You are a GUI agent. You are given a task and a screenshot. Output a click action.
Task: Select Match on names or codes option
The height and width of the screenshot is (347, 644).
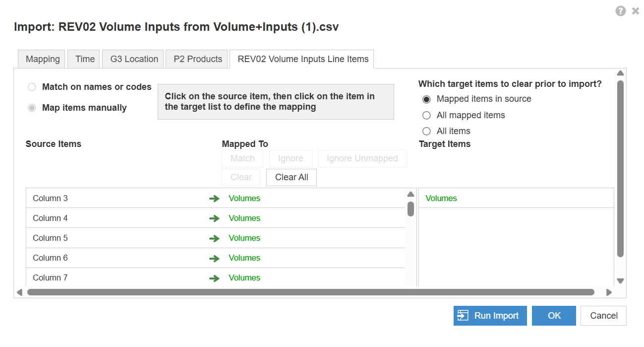point(32,87)
